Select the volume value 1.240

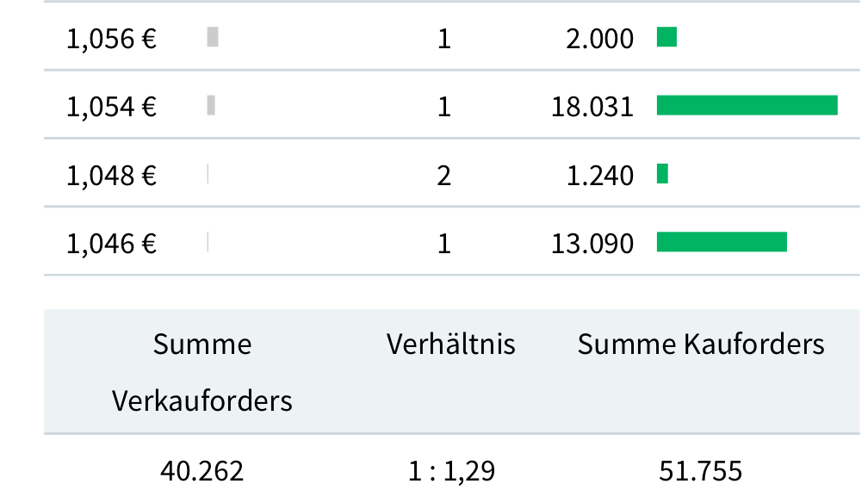(600, 176)
